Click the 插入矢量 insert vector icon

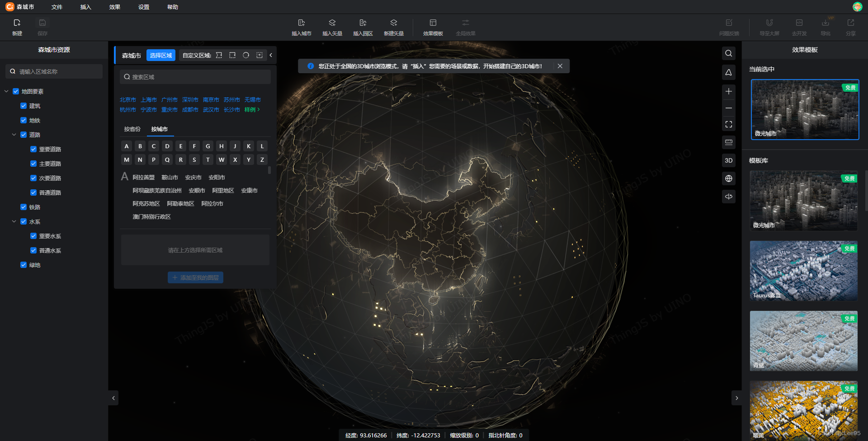332,23
